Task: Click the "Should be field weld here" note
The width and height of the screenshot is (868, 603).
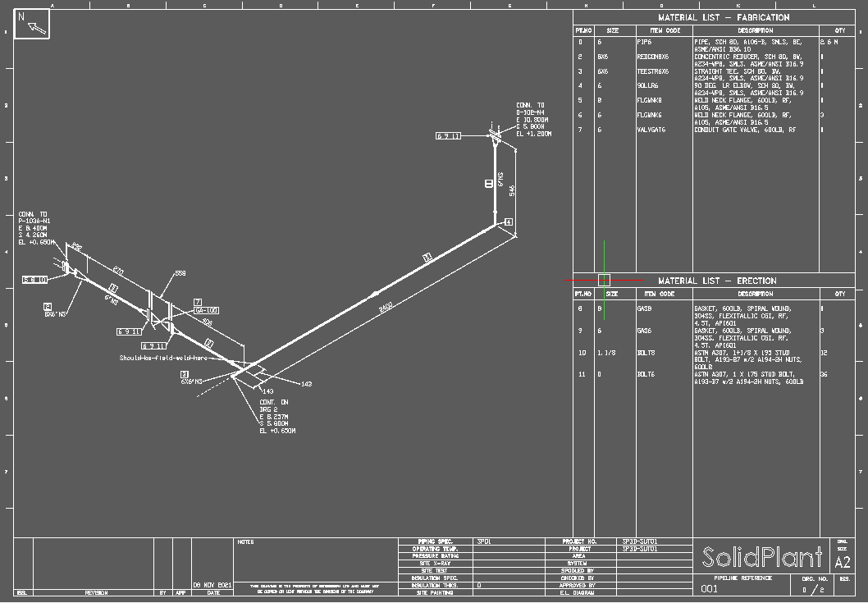Action: [x=163, y=358]
